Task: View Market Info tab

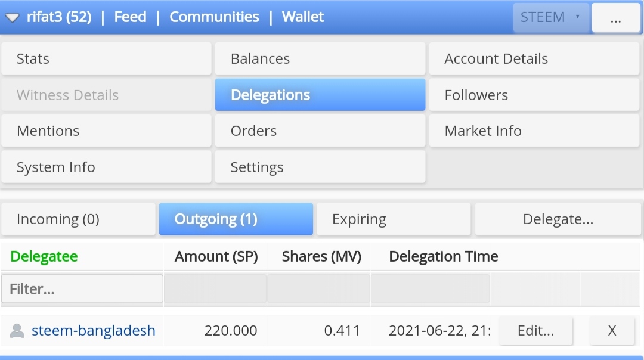Action: pyautogui.click(x=534, y=131)
